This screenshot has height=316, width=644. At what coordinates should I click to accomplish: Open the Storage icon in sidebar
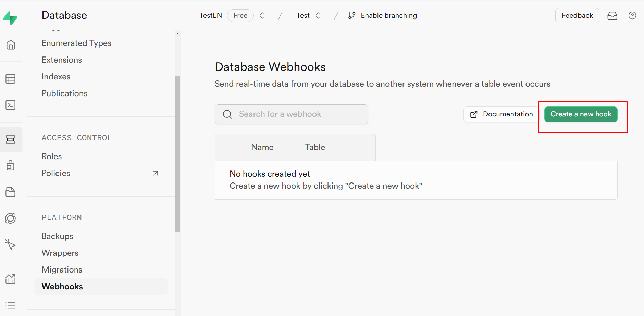(11, 192)
